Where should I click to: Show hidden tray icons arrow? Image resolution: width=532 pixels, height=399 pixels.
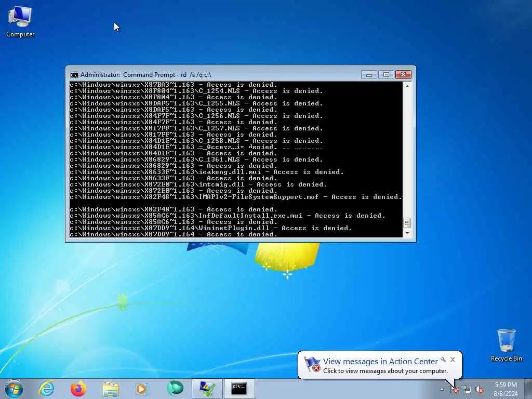pyautogui.click(x=442, y=390)
